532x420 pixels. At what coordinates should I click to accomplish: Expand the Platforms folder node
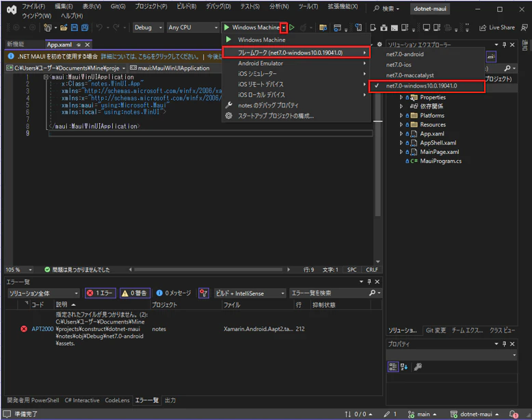point(401,116)
